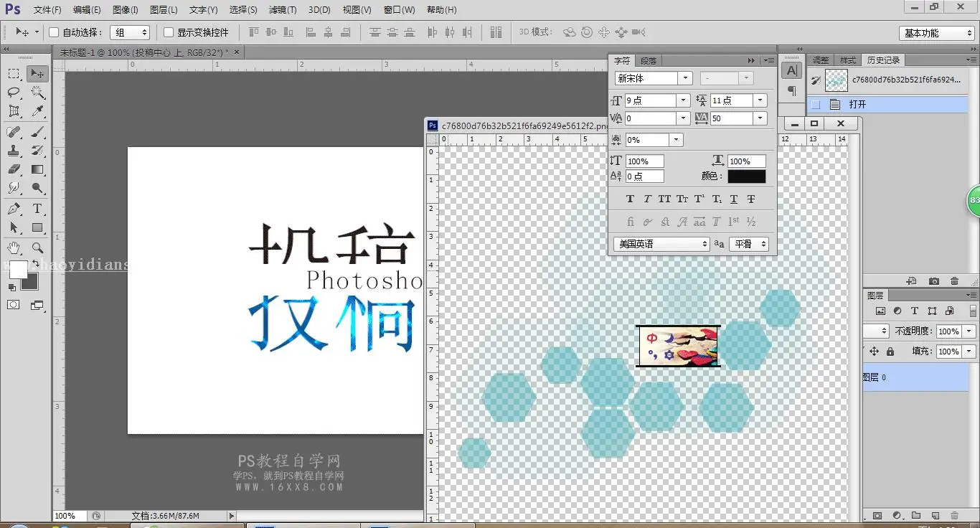Select the Eraser tool

click(x=14, y=169)
